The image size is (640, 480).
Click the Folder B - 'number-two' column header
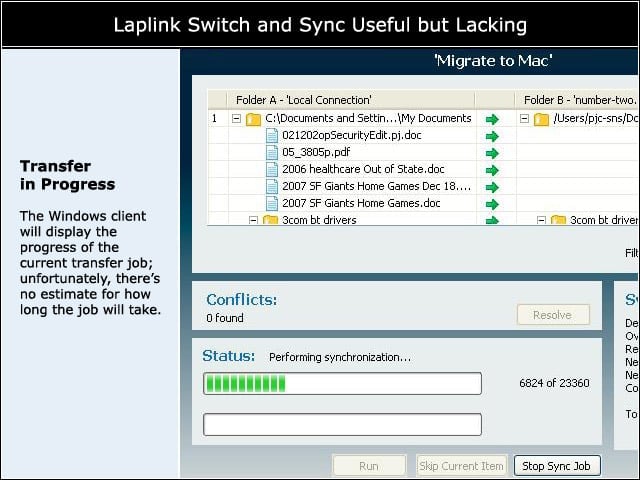coord(576,100)
